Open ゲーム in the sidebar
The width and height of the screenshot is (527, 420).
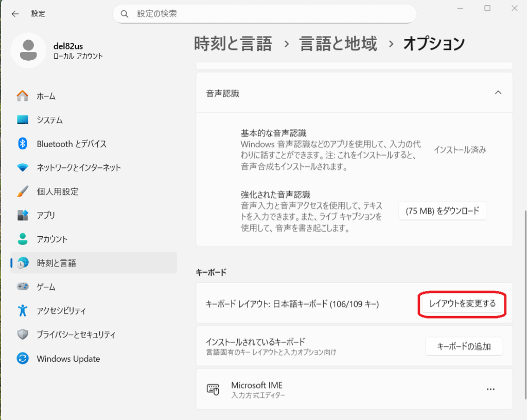[x=46, y=287]
